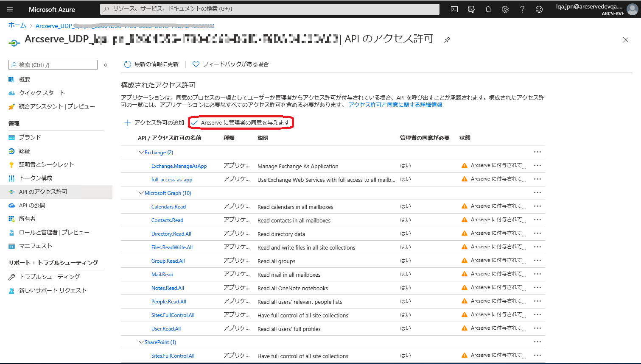Open full_access_as_app permission
Screen dimensions: 641x364
[172, 180]
